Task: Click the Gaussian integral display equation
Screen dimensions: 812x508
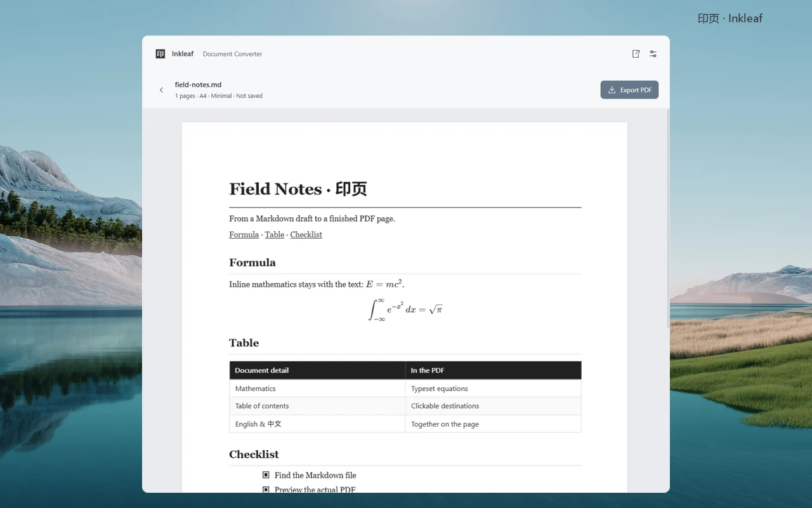Action: click(405, 309)
